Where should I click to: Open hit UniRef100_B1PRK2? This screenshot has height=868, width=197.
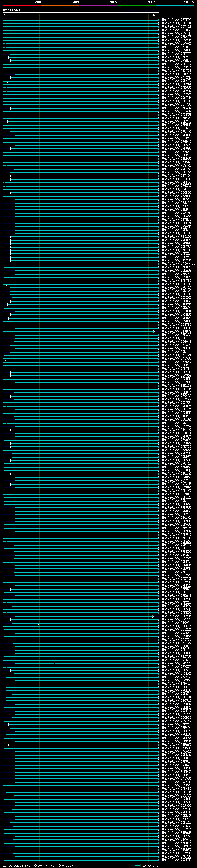point(177,772)
